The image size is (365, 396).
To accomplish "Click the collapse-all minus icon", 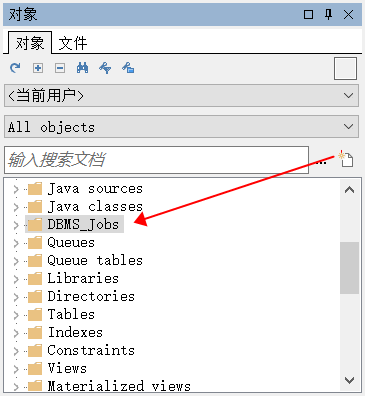I will click(60, 68).
